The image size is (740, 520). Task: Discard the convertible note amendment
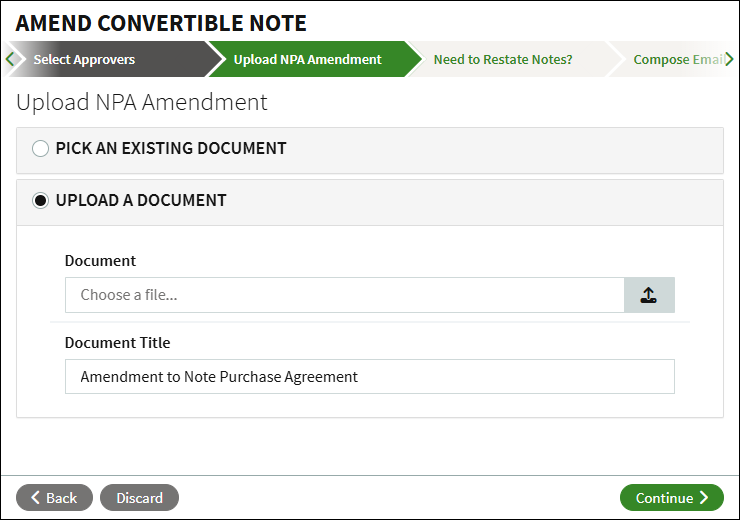pos(139,498)
